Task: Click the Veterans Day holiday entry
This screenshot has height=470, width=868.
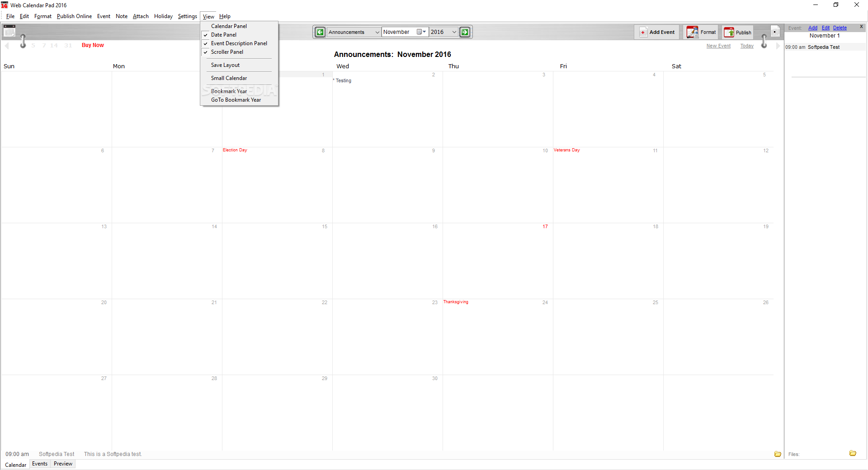Action: [x=567, y=150]
